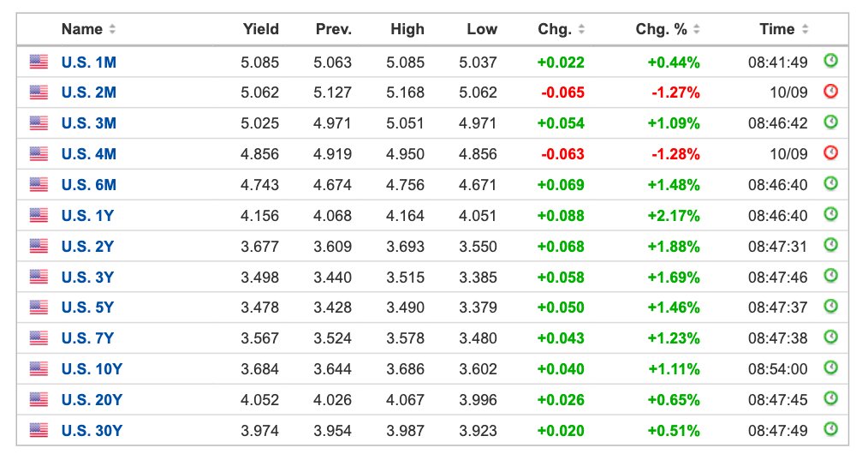
Task: Click the US flag icon beside U.S. 20Y
Action: pos(39,399)
